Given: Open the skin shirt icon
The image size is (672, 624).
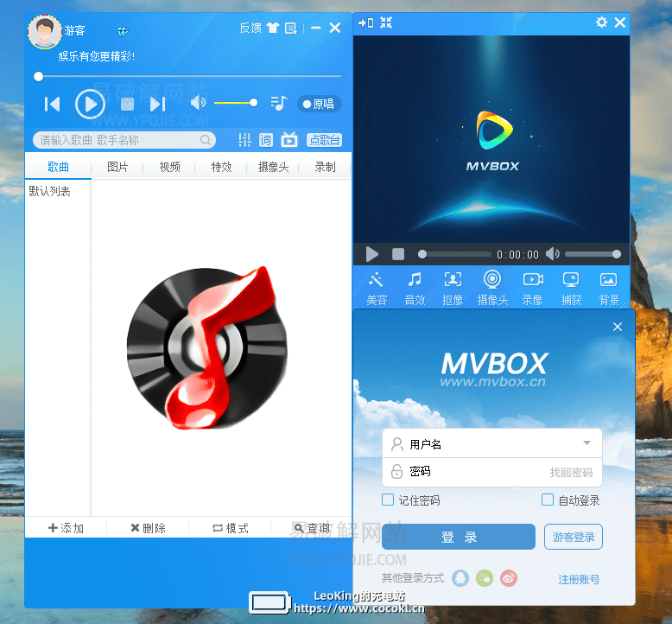Looking at the screenshot, I should click(x=273, y=28).
